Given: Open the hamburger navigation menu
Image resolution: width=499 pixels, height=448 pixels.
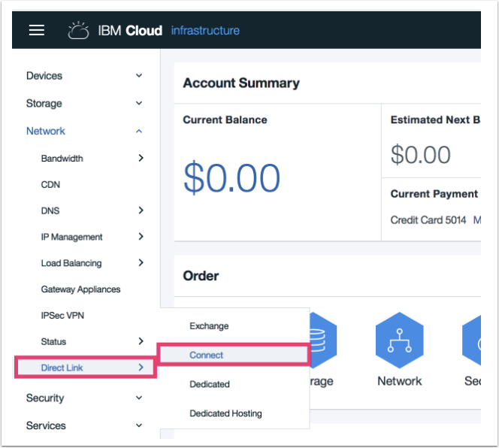Looking at the screenshot, I should (x=37, y=30).
